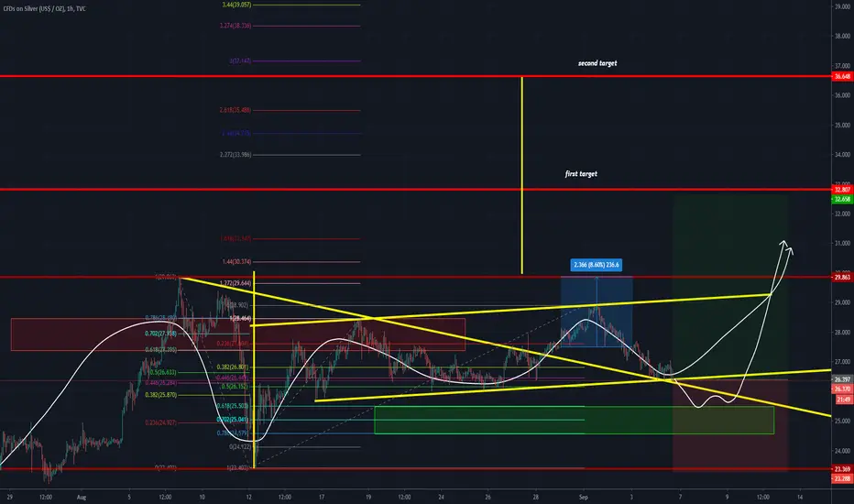
Task: Click the '26' date on time axis
Action: (488, 497)
